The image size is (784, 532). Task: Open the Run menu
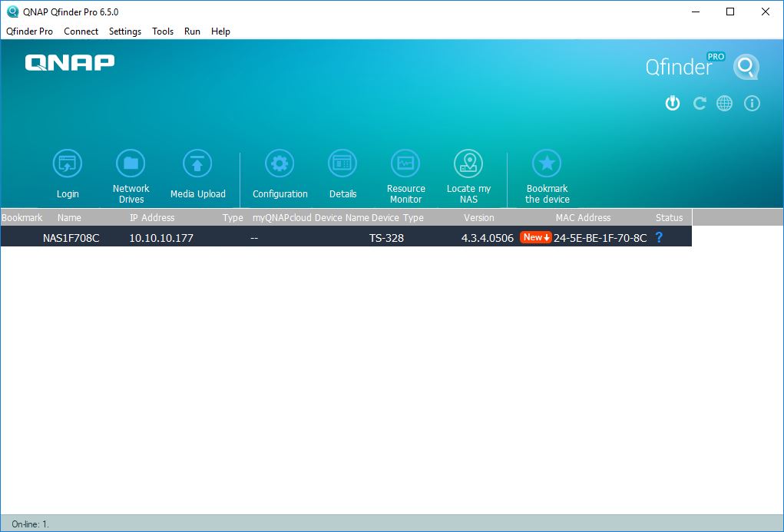tap(192, 31)
